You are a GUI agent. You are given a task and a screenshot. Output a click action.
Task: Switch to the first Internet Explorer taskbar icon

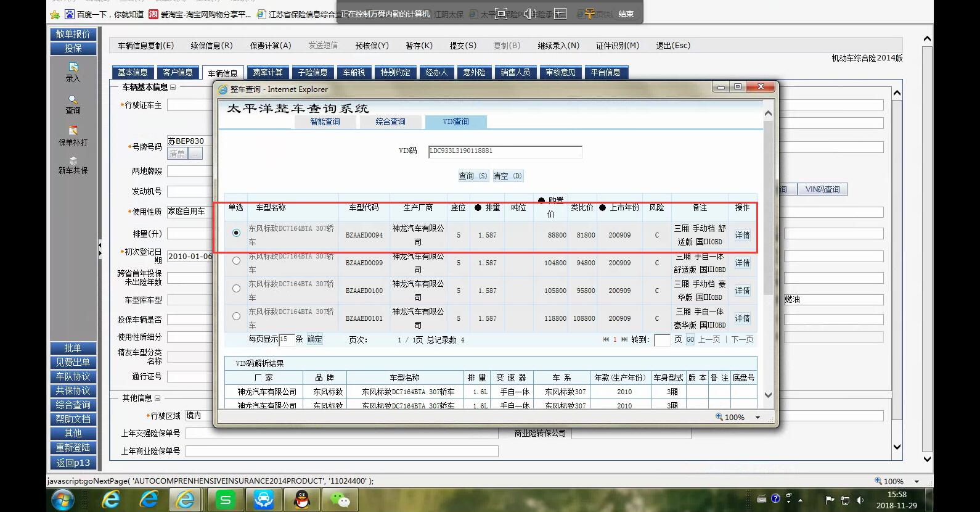point(111,500)
